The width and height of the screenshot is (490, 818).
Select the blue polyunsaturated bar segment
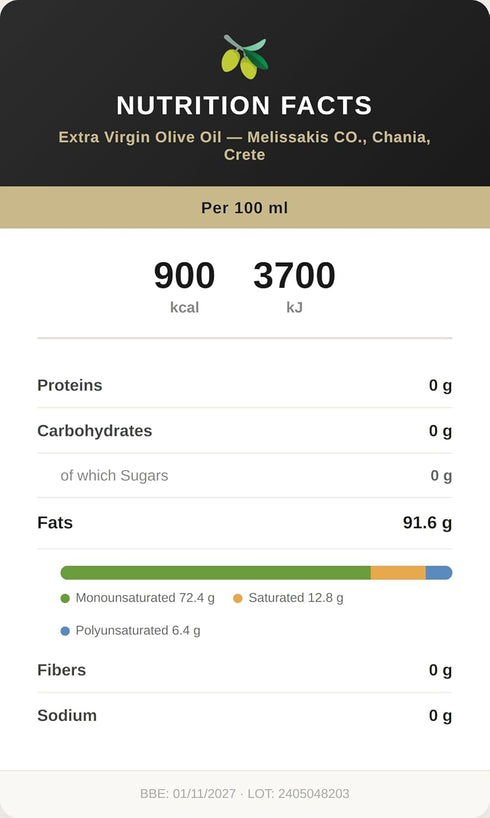point(439,573)
